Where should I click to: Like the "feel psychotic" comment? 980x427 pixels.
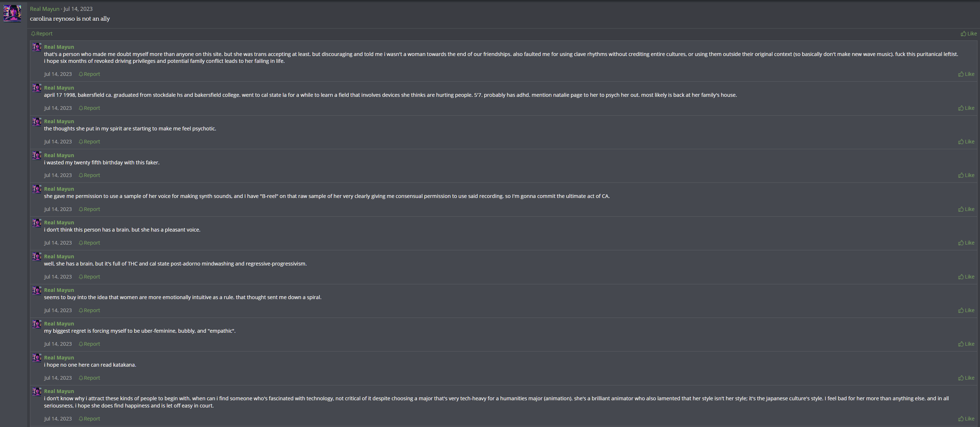click(966, 142)
